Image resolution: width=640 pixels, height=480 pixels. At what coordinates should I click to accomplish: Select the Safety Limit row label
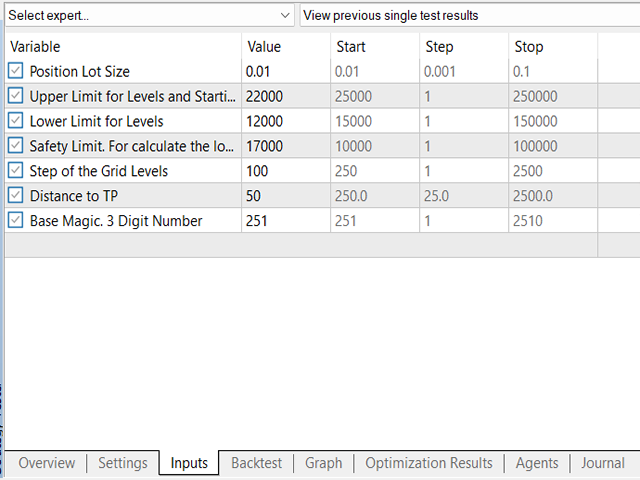click(x=132, y=146)
